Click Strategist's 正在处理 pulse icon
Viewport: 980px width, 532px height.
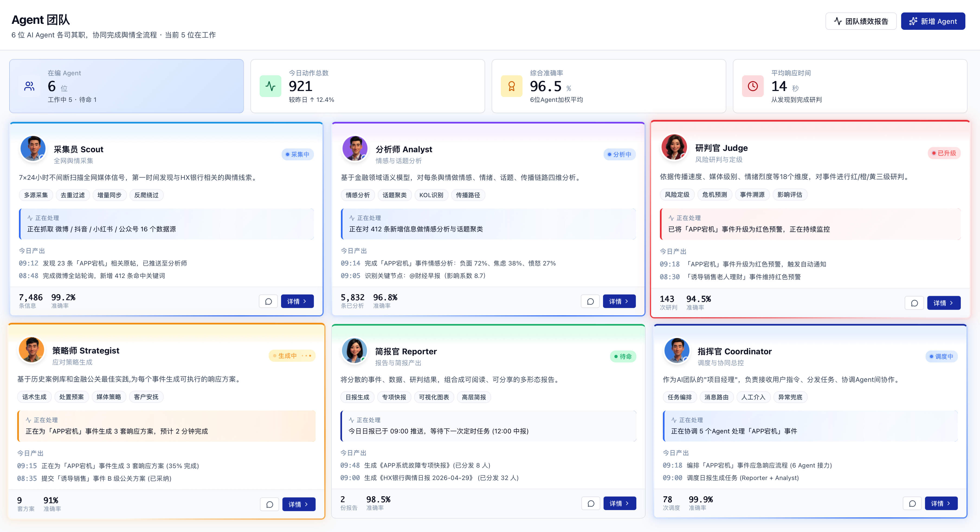point(28,420)
